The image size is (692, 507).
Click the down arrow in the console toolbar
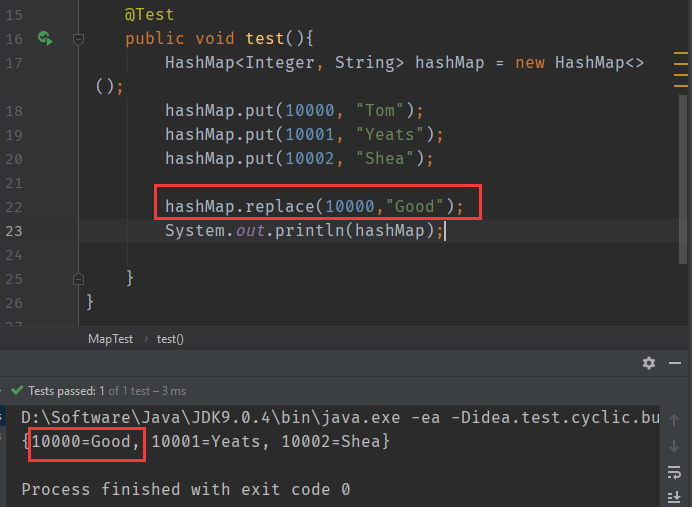tap(674, 446)
